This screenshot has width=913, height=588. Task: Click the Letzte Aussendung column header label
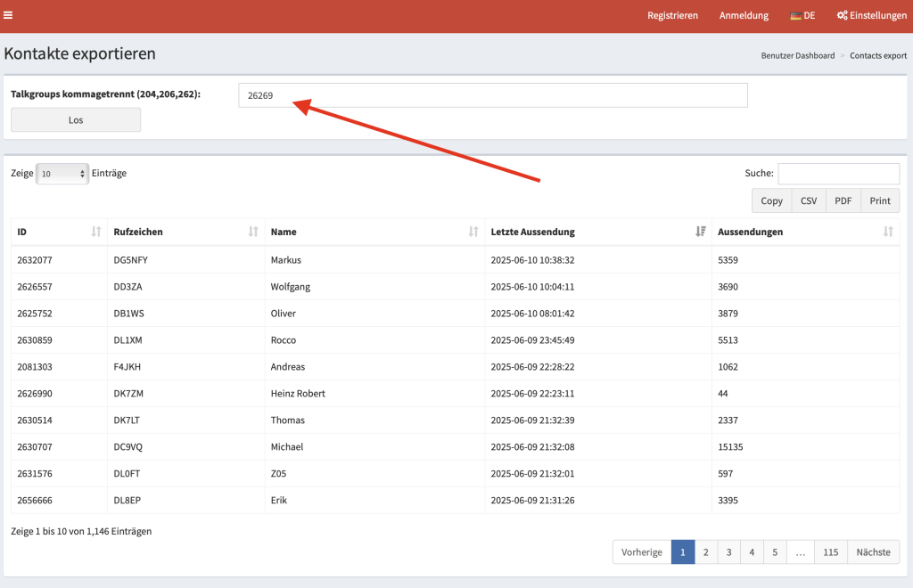[533, 232]
